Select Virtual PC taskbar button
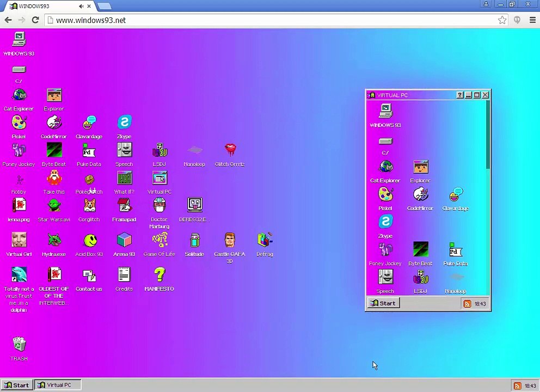The width and height of the screenshot is (540, 392). (x=58, y=385)
